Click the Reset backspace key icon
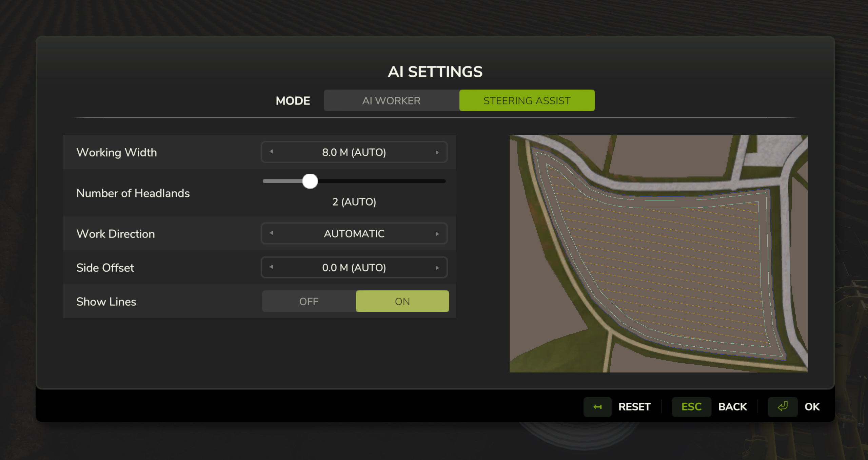Screen dimensions: 868x460 point(597,407)
